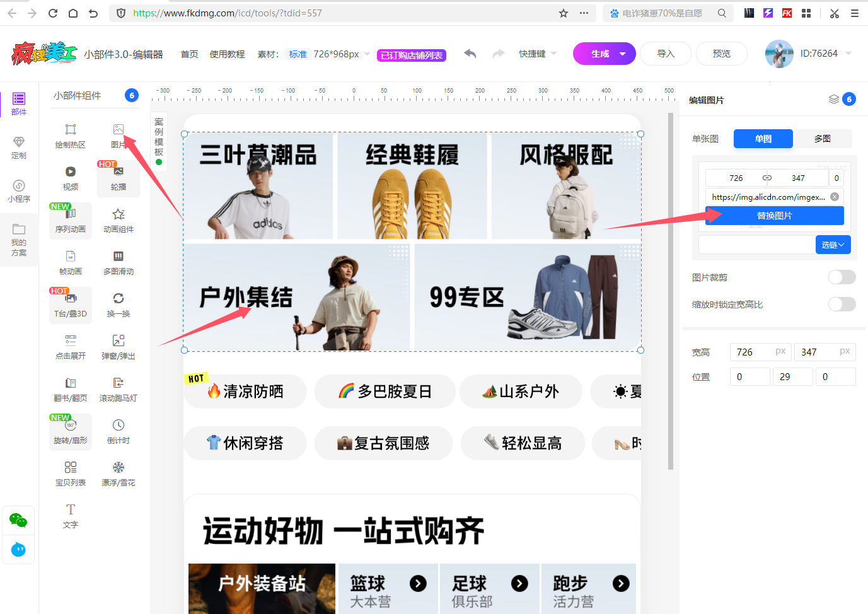
Task: Choose the 轮播 carousel component
Action: (x=119, y=178)
